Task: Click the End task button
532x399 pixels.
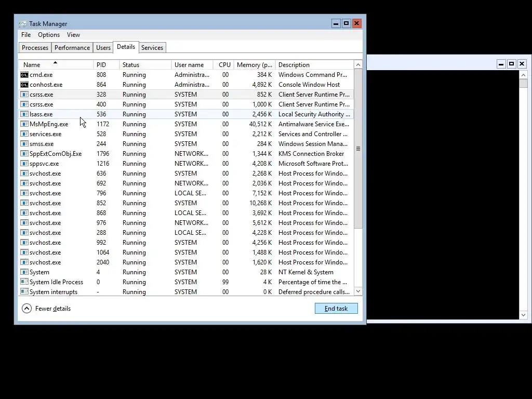Action: (x=336, y=309)
